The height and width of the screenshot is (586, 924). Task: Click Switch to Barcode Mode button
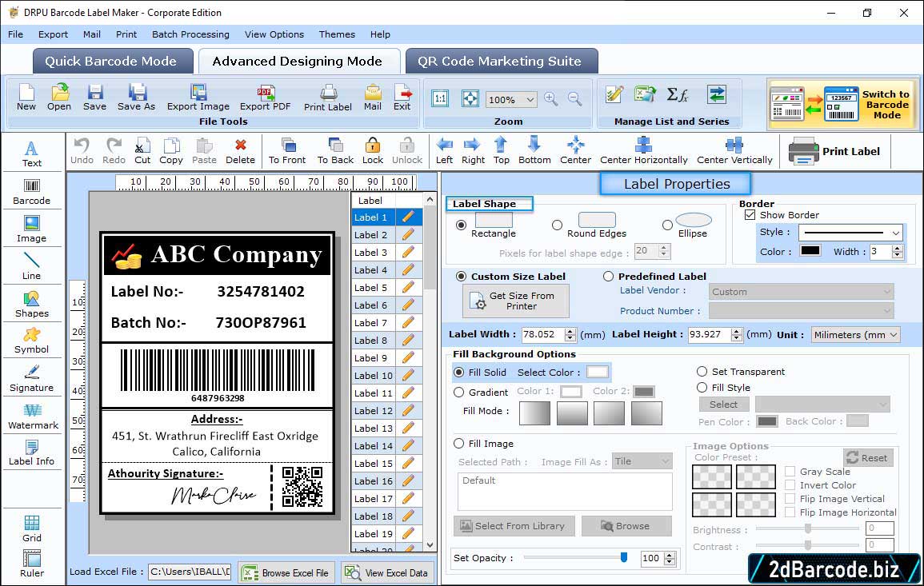pos(842,104)
